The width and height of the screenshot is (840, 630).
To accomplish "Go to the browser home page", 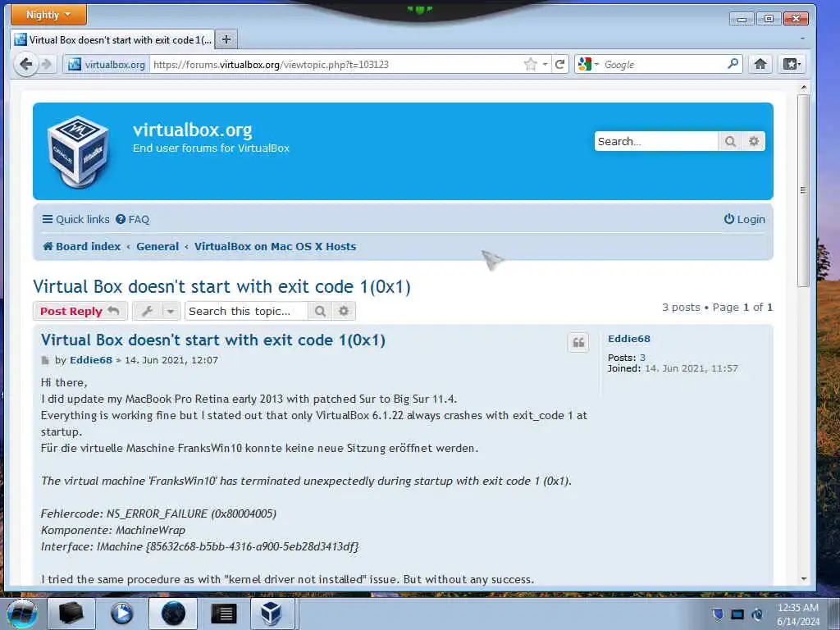I will pyautogui.click(x=760, y=64).
